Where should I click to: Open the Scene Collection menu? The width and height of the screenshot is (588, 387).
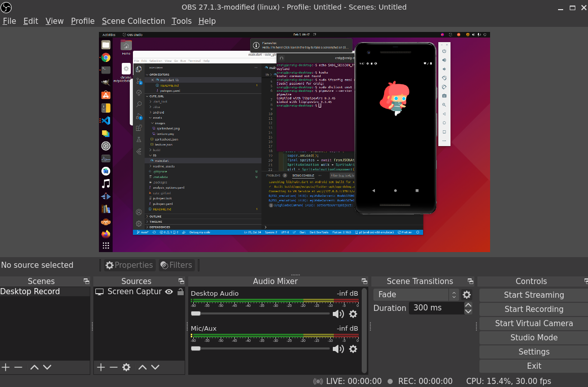133,21
